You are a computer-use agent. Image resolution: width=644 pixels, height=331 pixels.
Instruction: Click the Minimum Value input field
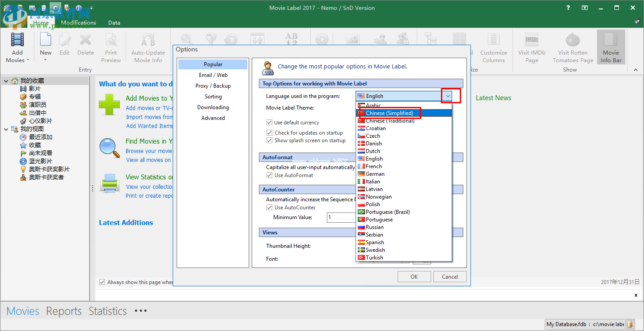click(341, 217)
